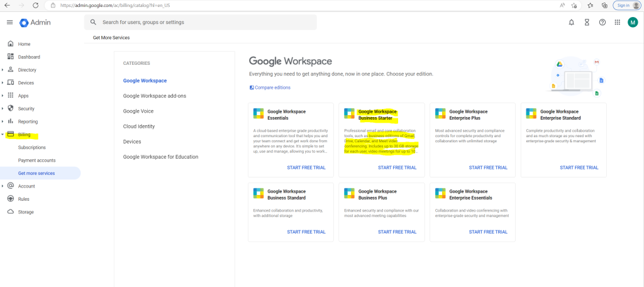Click the Storage label in sidebar

26,212
